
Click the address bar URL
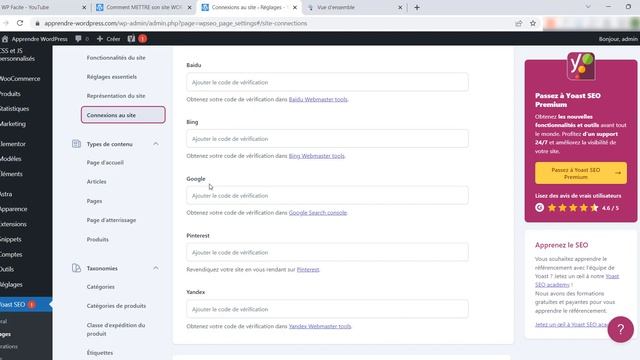[176, 23]
